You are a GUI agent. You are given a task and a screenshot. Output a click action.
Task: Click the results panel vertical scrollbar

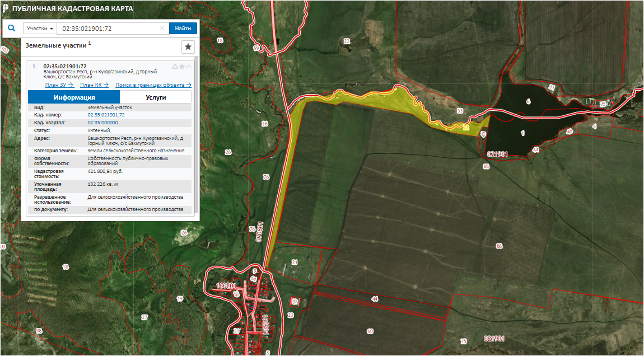[x=196, y=134]
